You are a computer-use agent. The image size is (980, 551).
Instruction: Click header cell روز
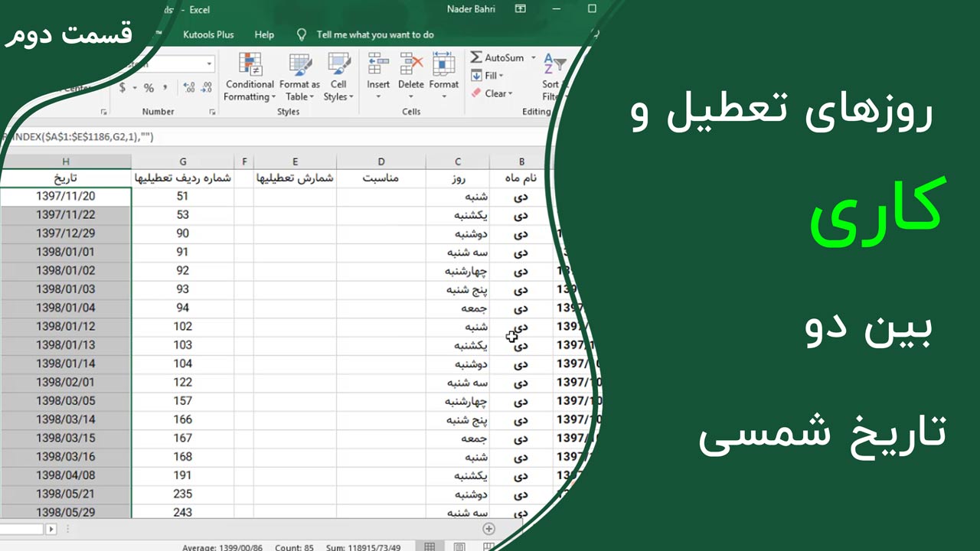(x=458, y=178)
